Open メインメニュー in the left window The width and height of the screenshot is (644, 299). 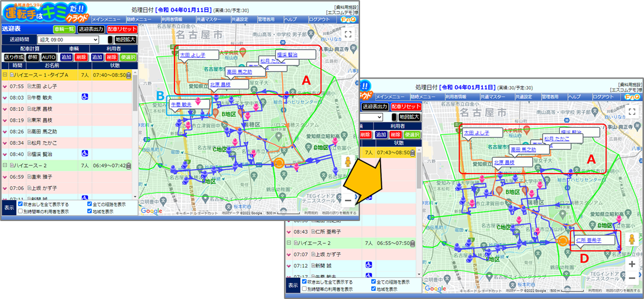coord(106,19)
